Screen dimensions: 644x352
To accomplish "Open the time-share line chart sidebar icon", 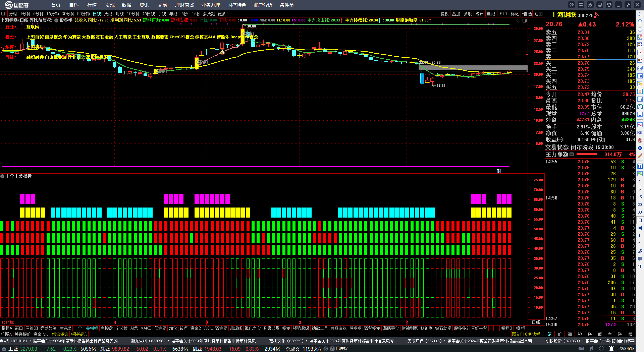I will click(x=640, y=53).
